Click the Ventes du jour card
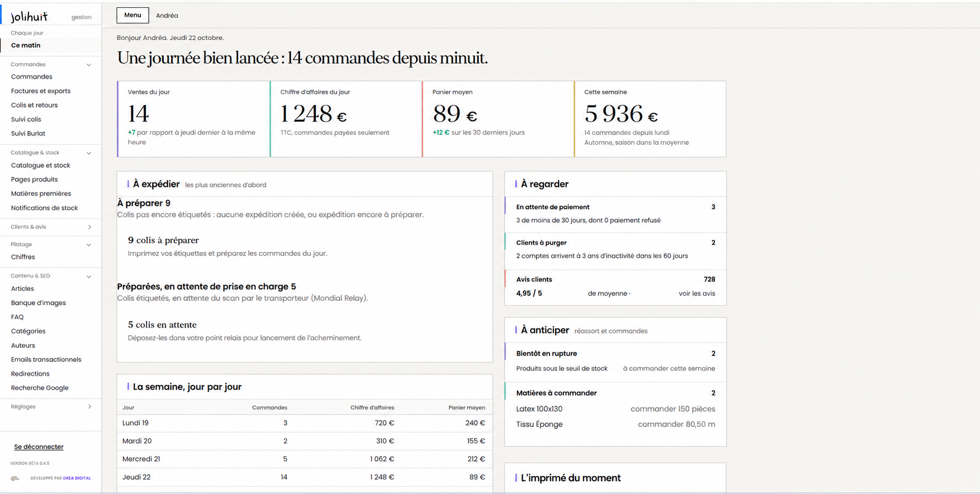The width and height of the screenshot is (980, 494). [194, 119]
